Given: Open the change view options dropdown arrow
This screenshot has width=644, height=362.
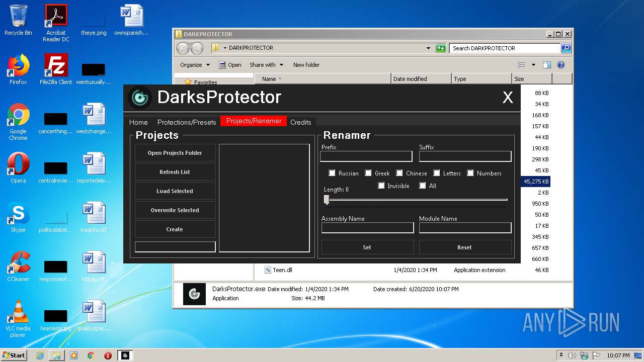Looking at the screenshot, I should click(533, 65).
